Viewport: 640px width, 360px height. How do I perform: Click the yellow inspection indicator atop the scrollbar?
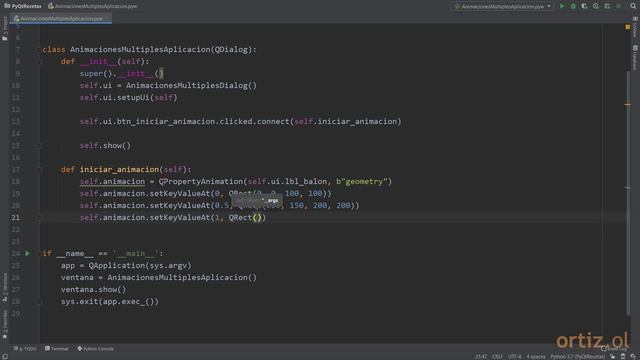628,27
